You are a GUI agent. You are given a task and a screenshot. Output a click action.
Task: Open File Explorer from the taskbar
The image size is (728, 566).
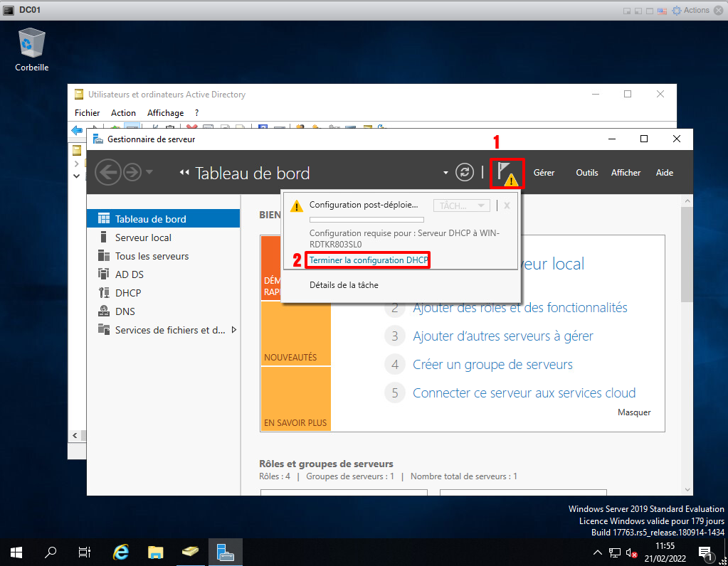156,552
